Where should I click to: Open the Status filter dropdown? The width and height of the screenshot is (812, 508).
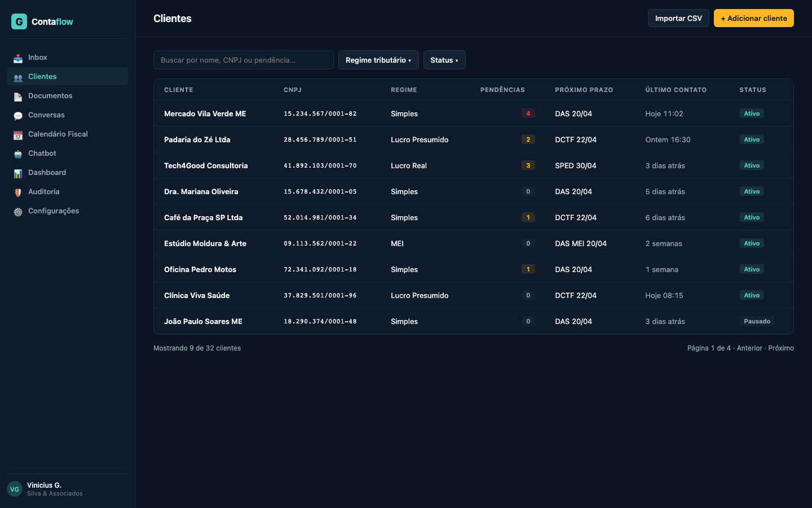pos(444,60)
